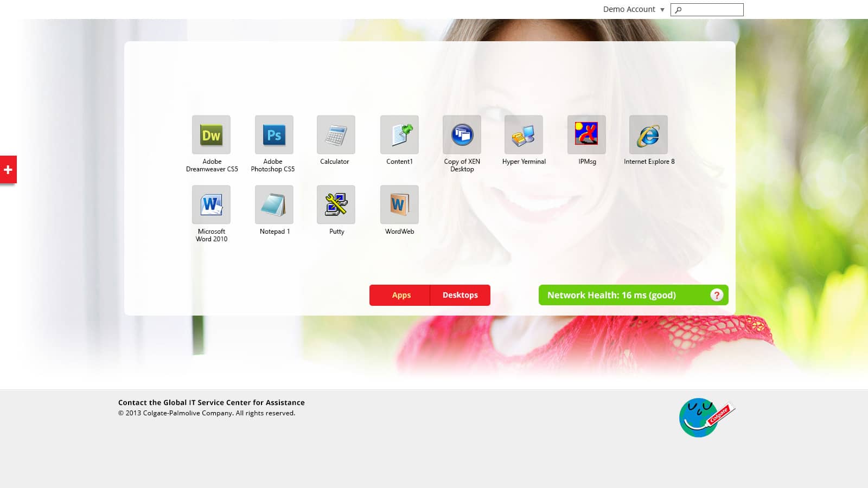
Task: Launch Adobe Dreamweaver CS5 app
Action: coord(211,134)
